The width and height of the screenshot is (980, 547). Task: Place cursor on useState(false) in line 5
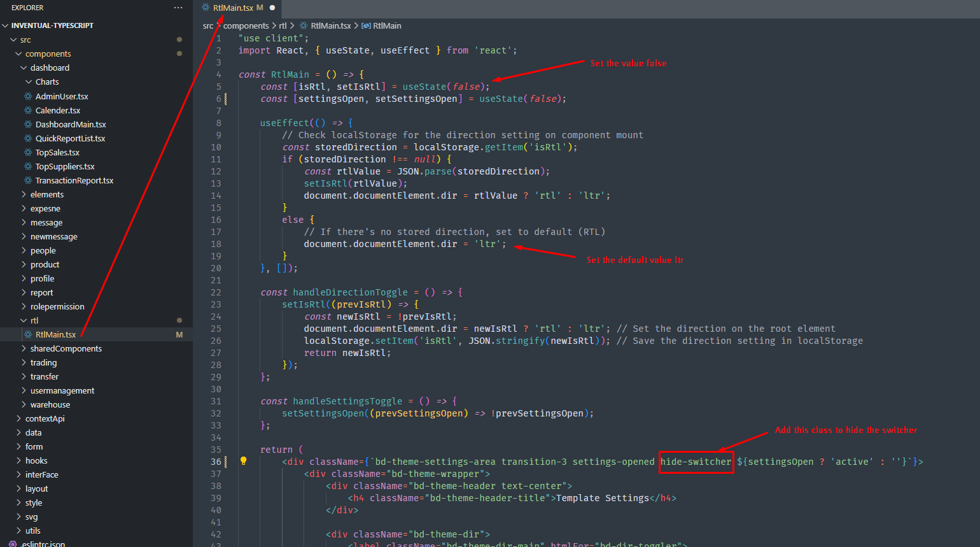tap(444, 87)
